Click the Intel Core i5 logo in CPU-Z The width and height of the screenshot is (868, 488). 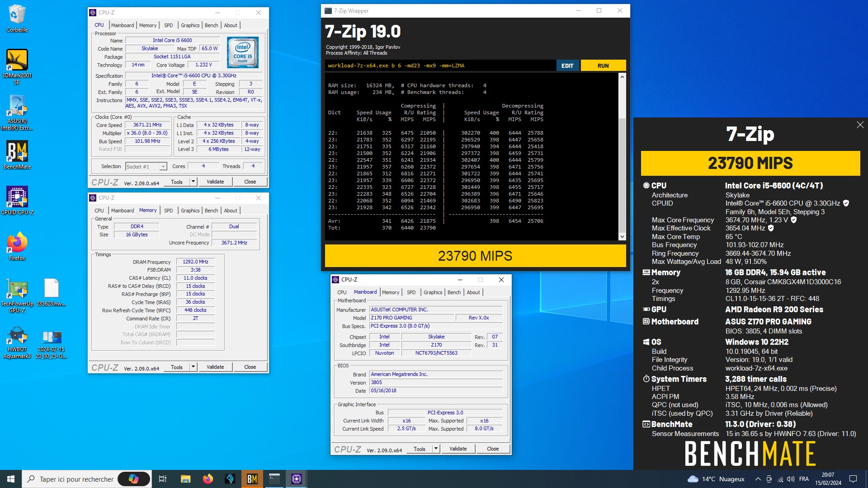(243, 52)
